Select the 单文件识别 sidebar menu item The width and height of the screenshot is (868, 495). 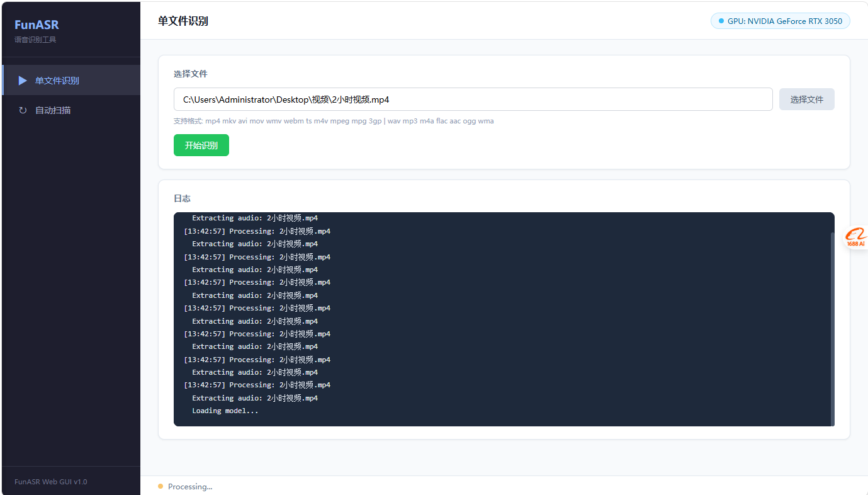pos(71,81)
